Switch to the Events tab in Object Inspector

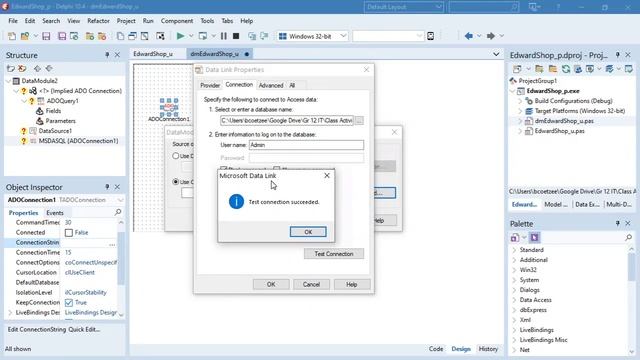click(x=55, y=213)
